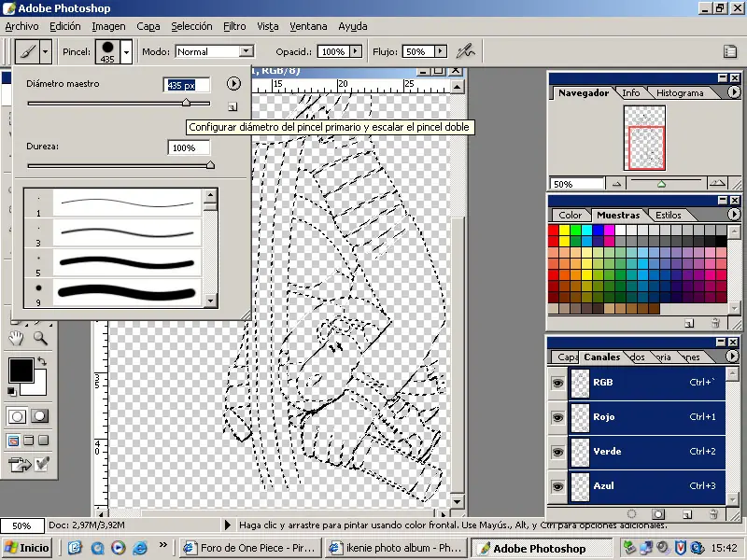Open Foro de One Piece taskbar window
The image size is (747, 560).
251,548
